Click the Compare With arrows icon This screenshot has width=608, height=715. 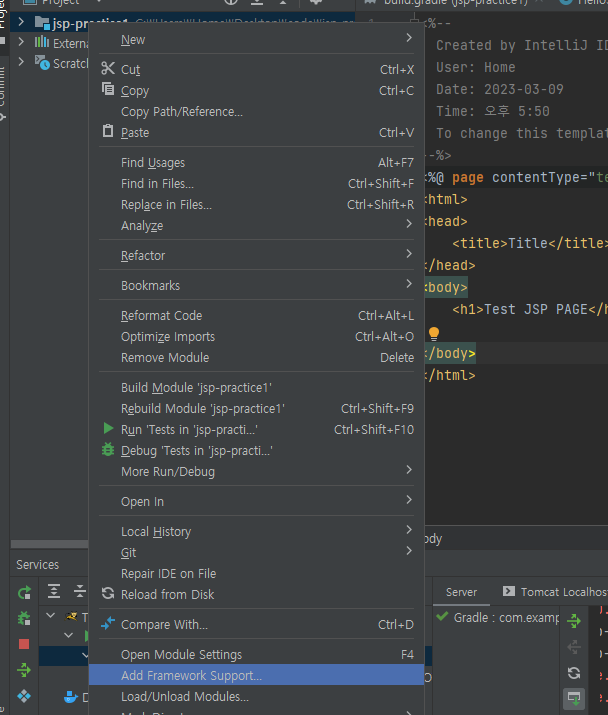coord(108,623)
